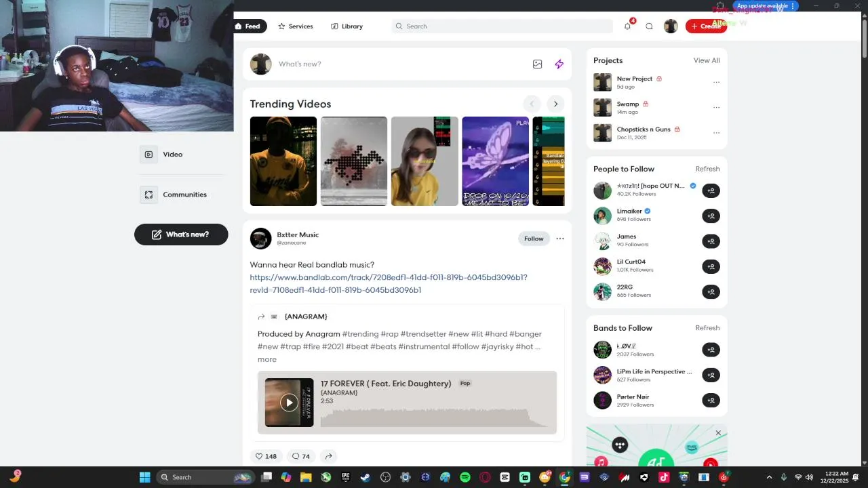The height and width of the screenshot is (488, 868).
Task: Open the Chrome icon in taskbar
Action: point(564,477)
